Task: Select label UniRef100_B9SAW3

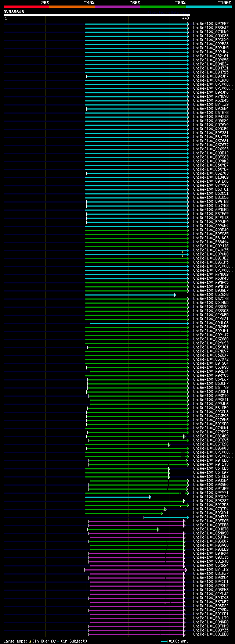Action: pos(211,448)
